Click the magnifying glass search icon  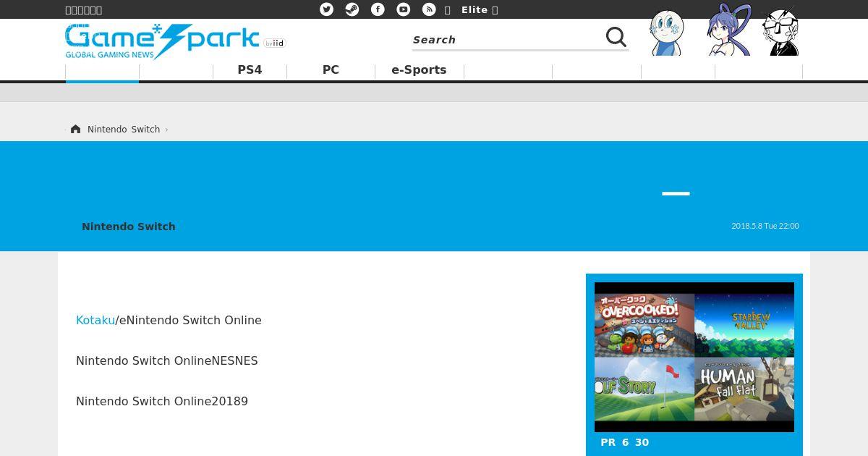[x=616, y=37]
